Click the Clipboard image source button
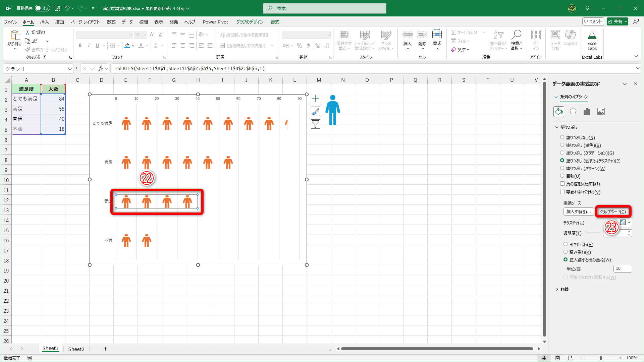Viewport: 644px width, 362px height. point(612,212)
